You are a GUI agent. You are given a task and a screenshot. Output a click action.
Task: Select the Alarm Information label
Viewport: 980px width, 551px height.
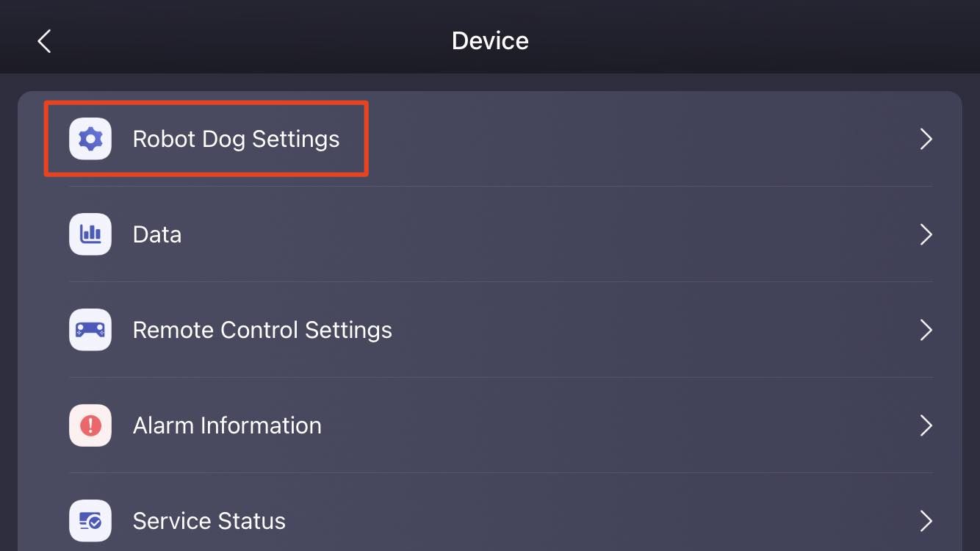(x=227, y=425)
